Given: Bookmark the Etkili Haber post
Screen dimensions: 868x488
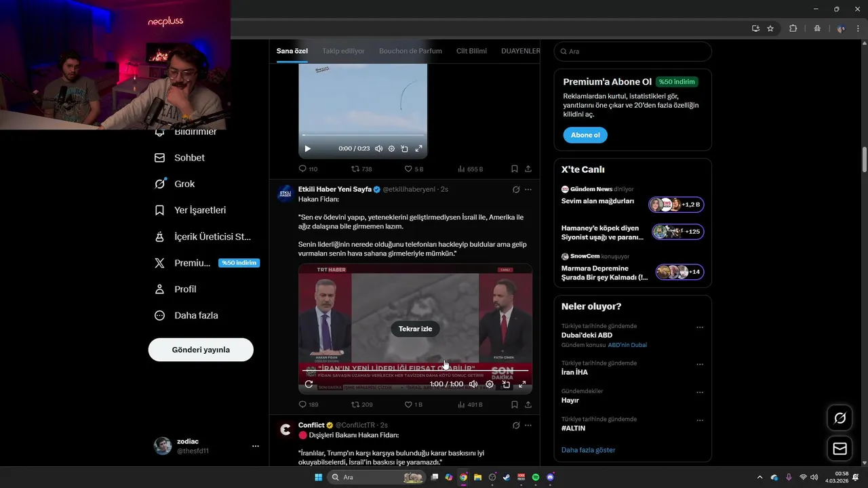Looking at the screenshot, I should coord(515,405).
